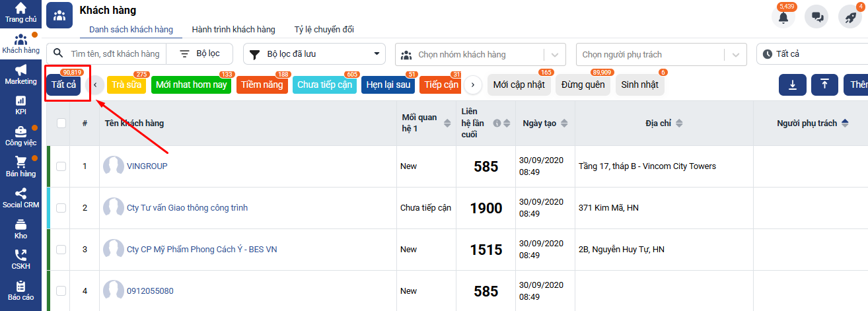The height and width of the screenshot is (311, 868).
Task: Open Tất cả time filter dropdown
Action: 812,54
